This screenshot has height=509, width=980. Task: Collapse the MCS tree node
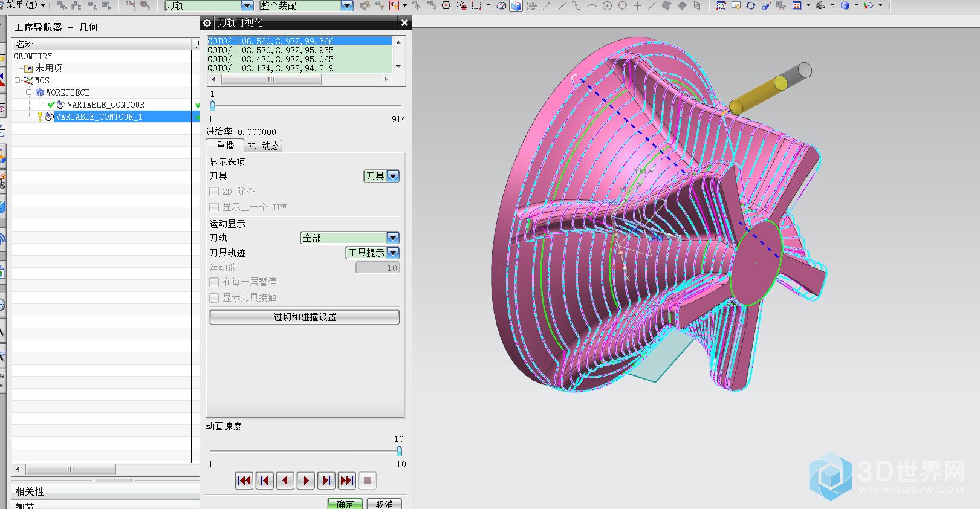coord(18,80)
